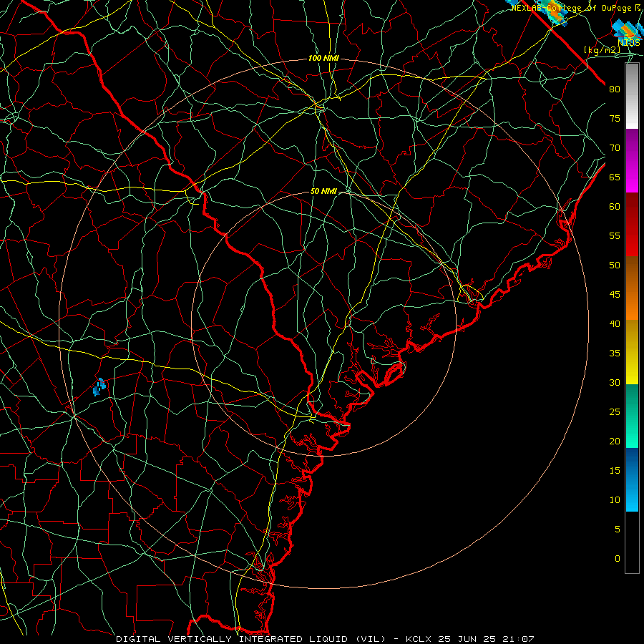The height and width of the screenshot is (644, 644).
Task: Click the 40 value on the scale
Action: click(x=615, y=323)
